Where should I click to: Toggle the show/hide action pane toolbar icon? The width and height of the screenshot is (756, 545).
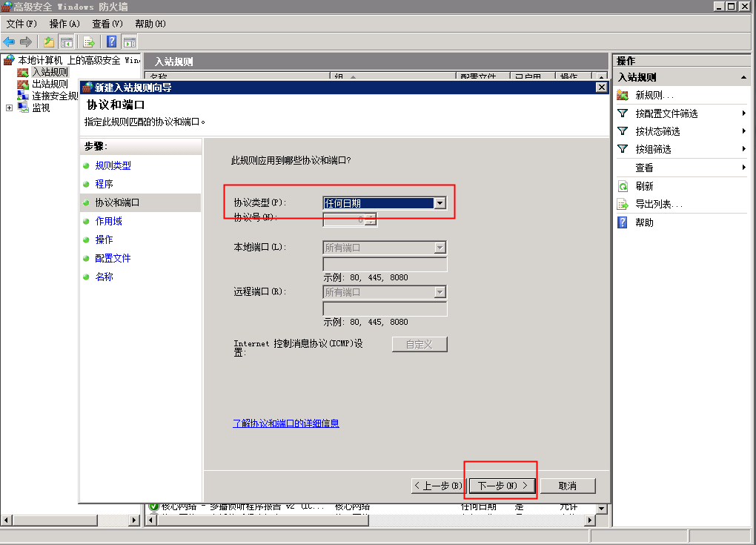coord(129,42)
